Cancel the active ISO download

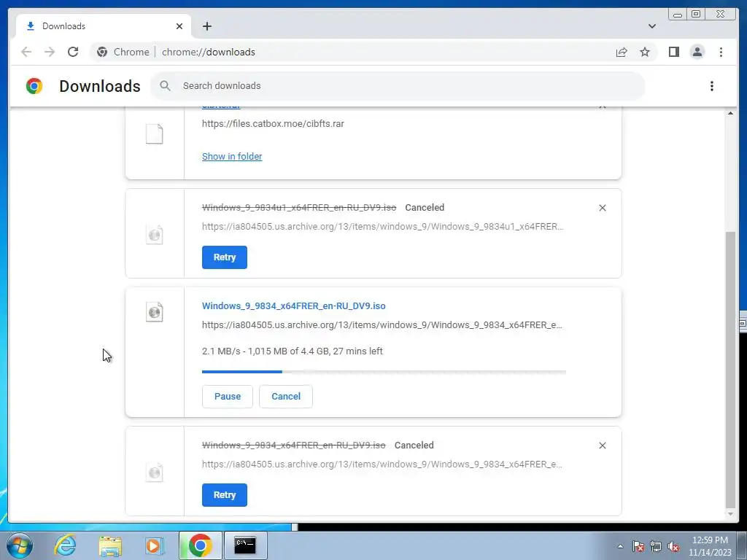tap(286, 396)
